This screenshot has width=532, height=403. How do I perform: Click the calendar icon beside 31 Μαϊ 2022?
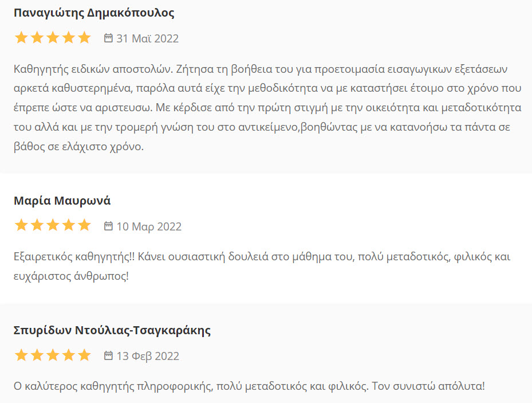[x=108, y=38]
